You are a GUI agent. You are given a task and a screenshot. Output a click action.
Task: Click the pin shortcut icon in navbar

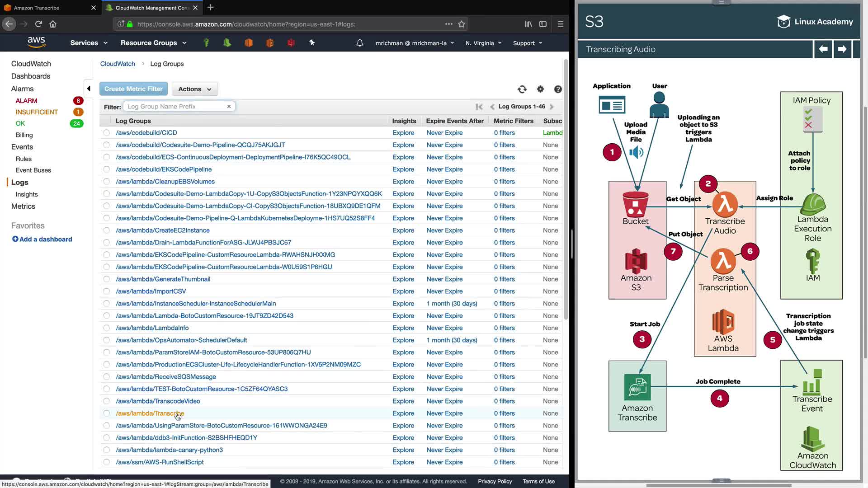(312, 43)
